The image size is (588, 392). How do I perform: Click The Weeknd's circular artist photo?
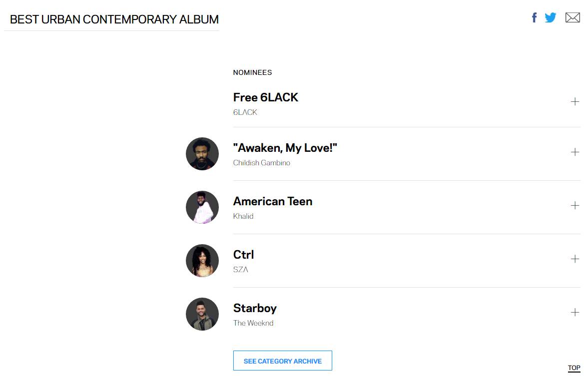202,314
